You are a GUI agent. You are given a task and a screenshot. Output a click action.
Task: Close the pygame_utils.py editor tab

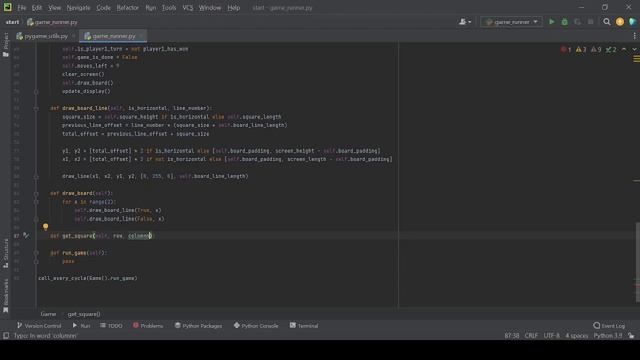[x=73, y=36]
